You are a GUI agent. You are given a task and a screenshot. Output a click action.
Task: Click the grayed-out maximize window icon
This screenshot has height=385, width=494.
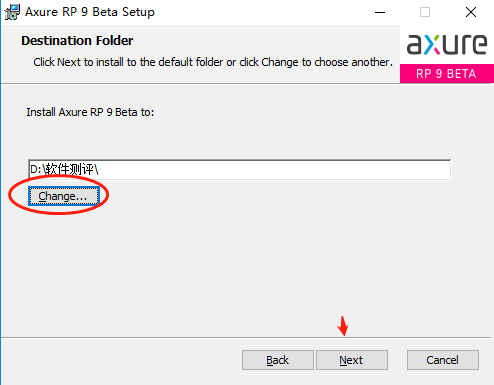(425, 12)
